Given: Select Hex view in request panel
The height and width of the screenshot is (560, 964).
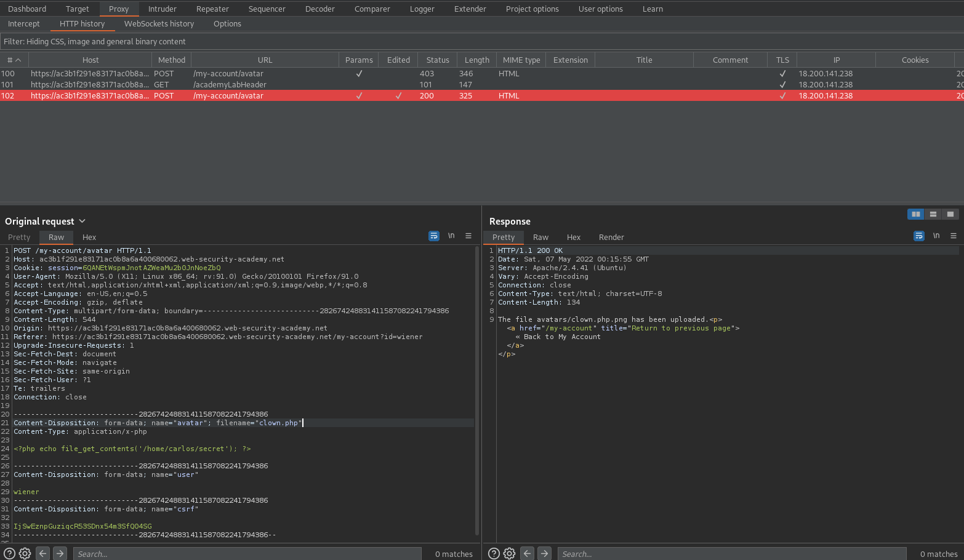Looking at the screenshot, I should [x=89, y=237].
